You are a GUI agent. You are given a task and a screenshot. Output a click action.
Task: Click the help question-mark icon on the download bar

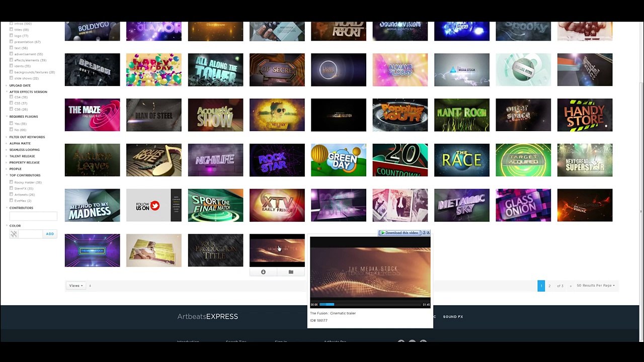click(x=424, y=233)
